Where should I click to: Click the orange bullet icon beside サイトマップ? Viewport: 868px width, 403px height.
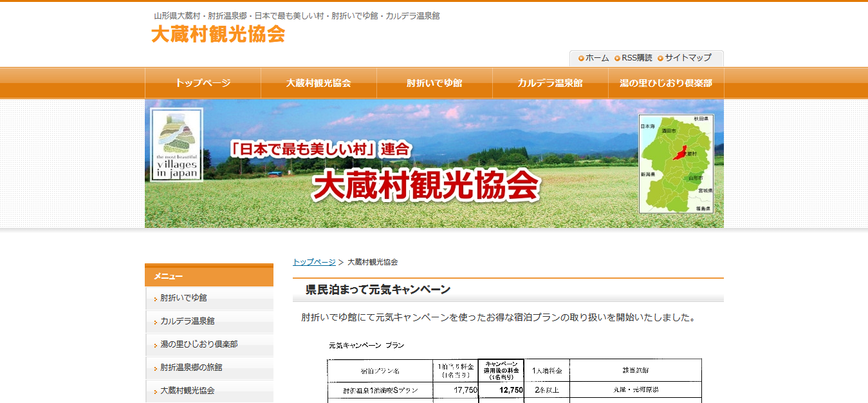pyautogui.click(x=661, y=59)
